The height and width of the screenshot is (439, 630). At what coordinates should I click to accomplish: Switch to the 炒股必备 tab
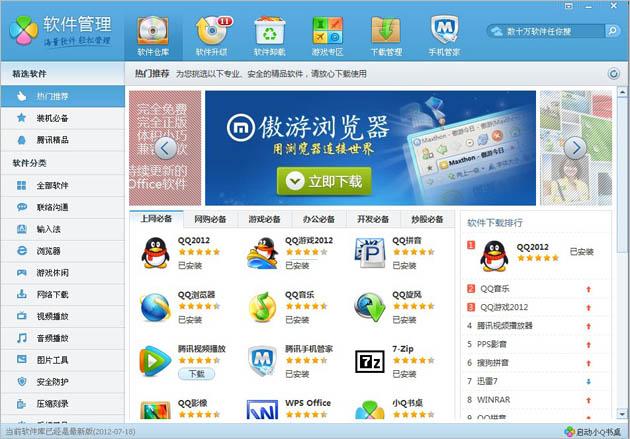pos(427,219)
